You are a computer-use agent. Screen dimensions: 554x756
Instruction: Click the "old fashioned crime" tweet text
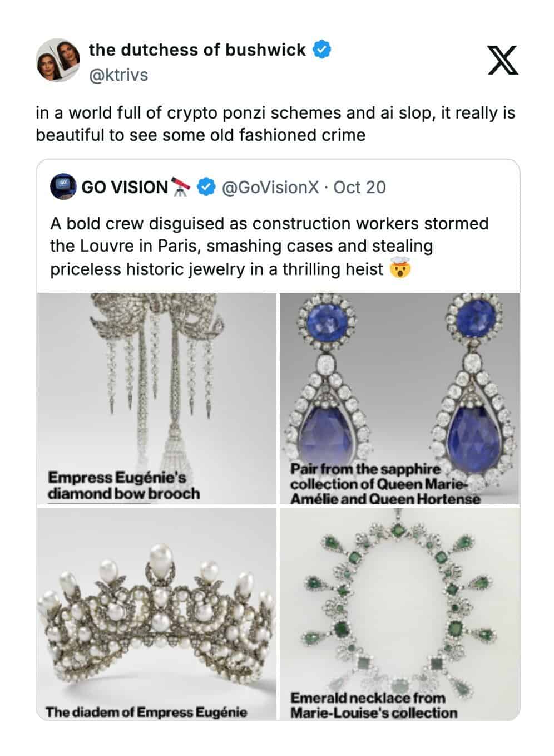pos(275,124)
